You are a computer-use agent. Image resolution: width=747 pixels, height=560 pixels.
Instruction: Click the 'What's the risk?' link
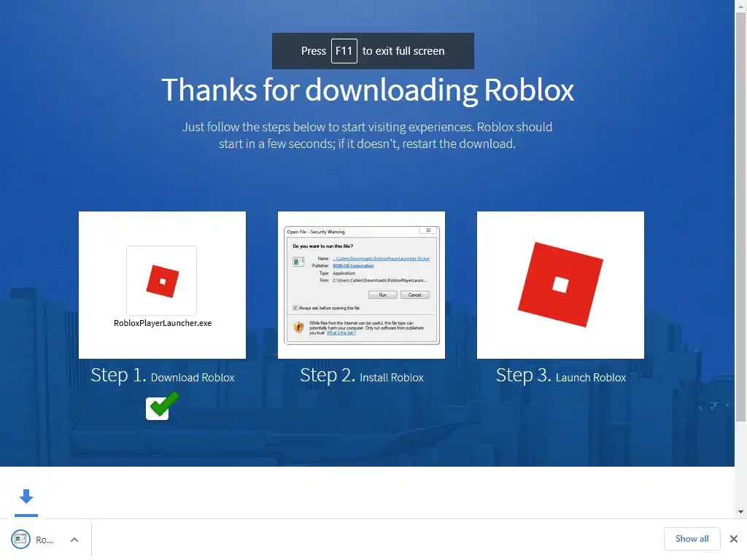coord(341,332)
